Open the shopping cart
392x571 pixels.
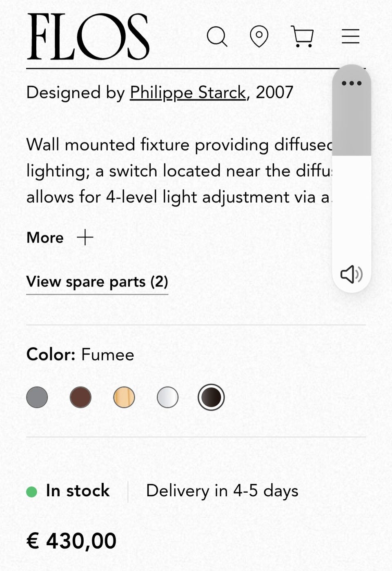click(303, 37)
